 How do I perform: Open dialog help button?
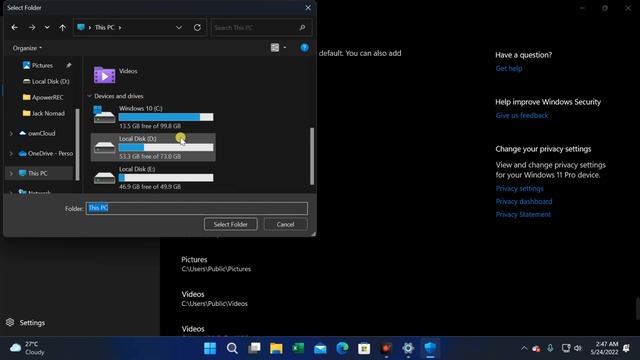304,48
